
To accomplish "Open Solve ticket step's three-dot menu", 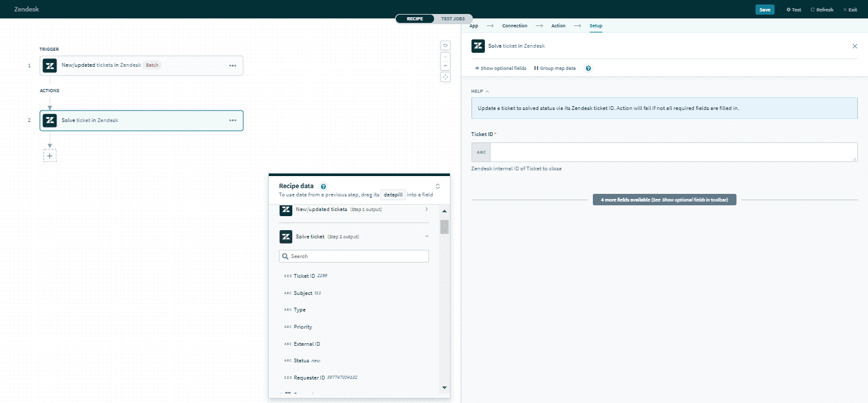I will tap(233, 120).
